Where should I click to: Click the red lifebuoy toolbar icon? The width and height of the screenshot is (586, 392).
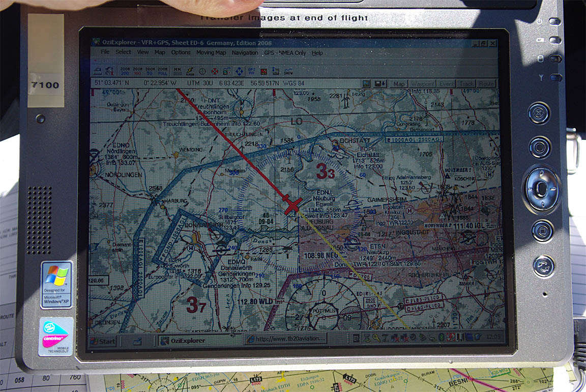215,71
